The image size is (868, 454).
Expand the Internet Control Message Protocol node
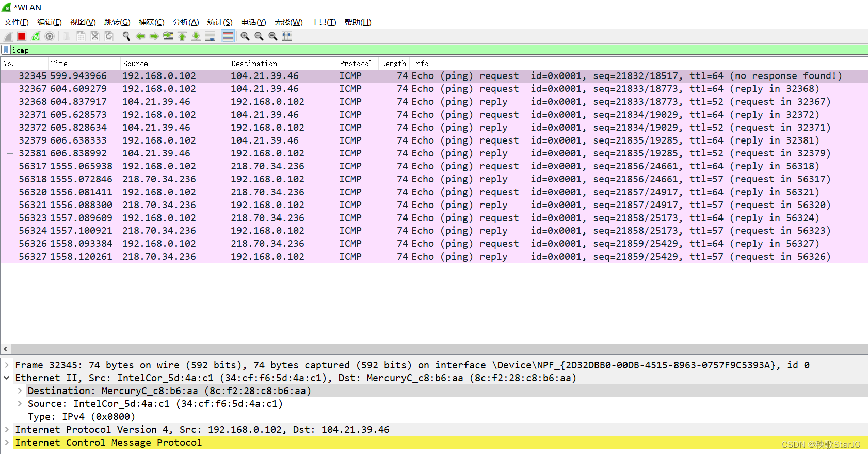[x=7, y=443]
